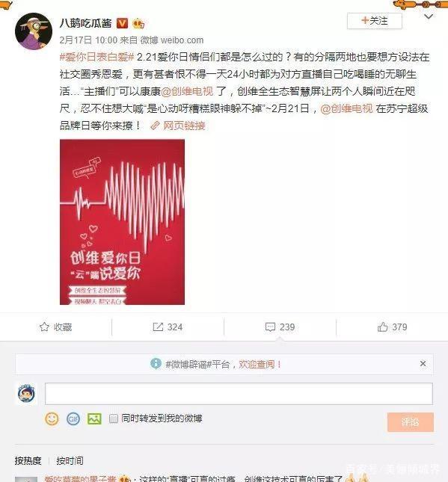Image resolution: width=448 pixels, height=482 pixels.
Task: Expand the post options chevron
Action: click(x=429, y=16)
